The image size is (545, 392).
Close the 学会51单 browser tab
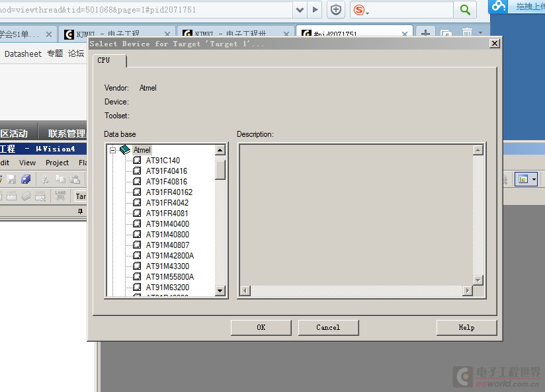click(x=49, y=34)
